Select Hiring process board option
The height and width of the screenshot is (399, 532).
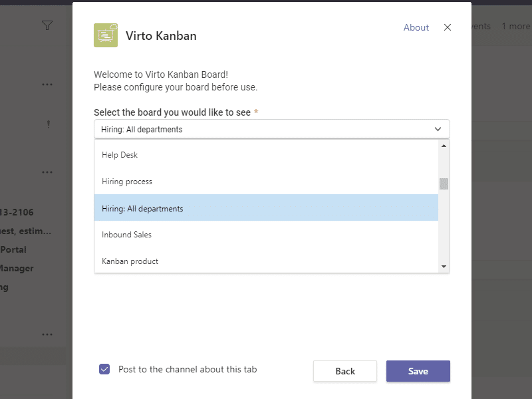point(266,182)
